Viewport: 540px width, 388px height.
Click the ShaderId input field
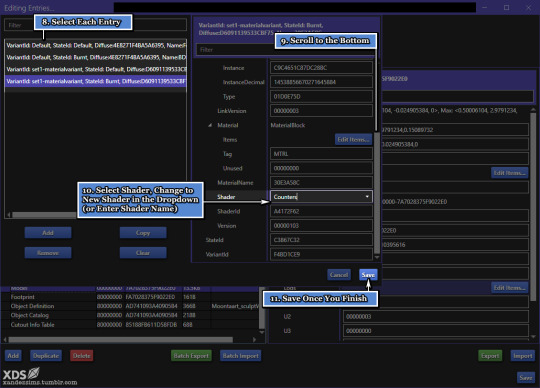pos(321,211)
